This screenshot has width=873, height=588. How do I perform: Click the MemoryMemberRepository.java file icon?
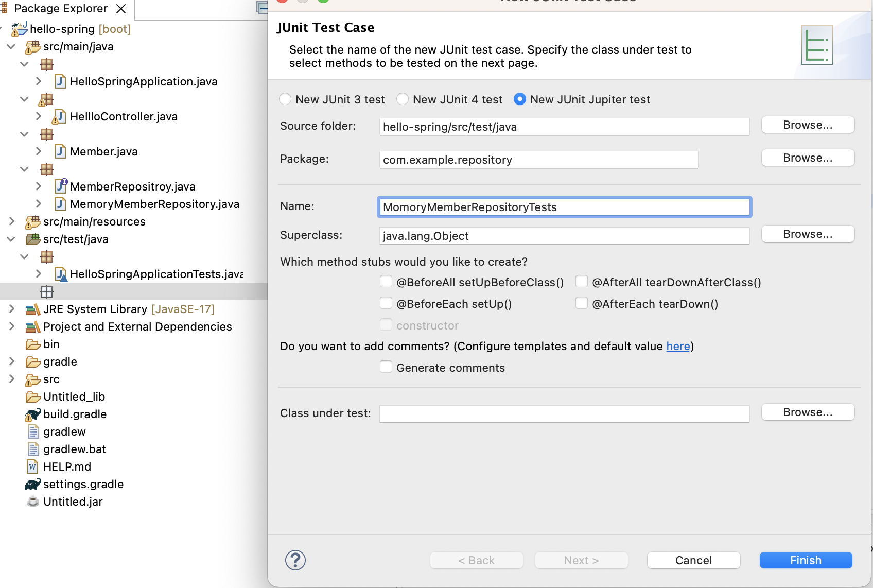click(60, 204)
